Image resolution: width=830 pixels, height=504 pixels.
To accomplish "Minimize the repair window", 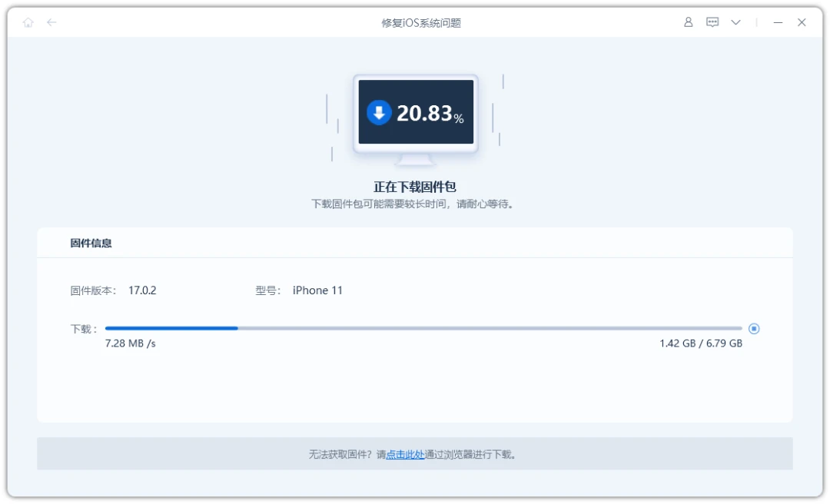I will click(778, 22).
